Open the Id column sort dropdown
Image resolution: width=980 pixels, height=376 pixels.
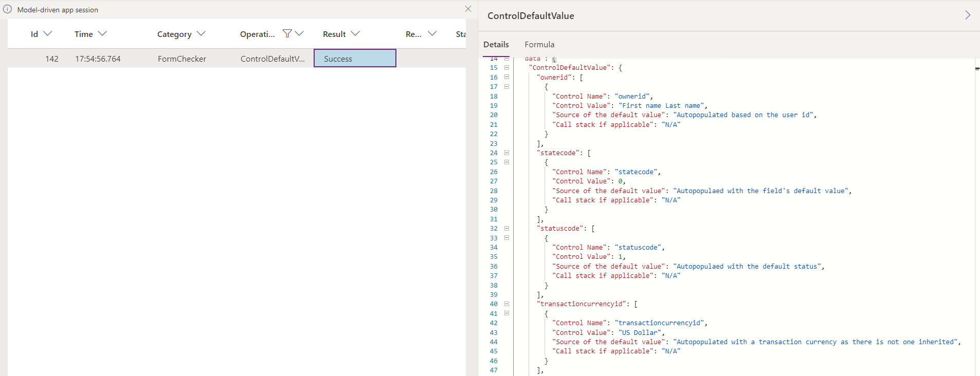tap(48, 33)
